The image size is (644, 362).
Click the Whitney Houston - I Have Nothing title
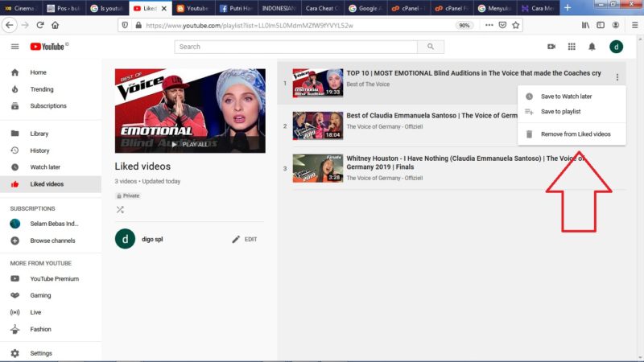click(x=465, y=162)
